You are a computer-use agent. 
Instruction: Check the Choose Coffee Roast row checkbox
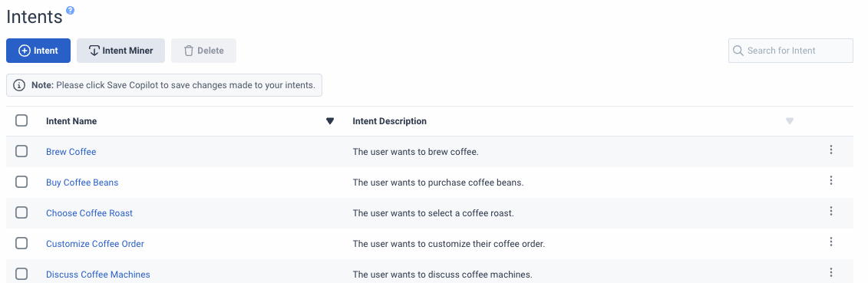(x=21, y=212)
